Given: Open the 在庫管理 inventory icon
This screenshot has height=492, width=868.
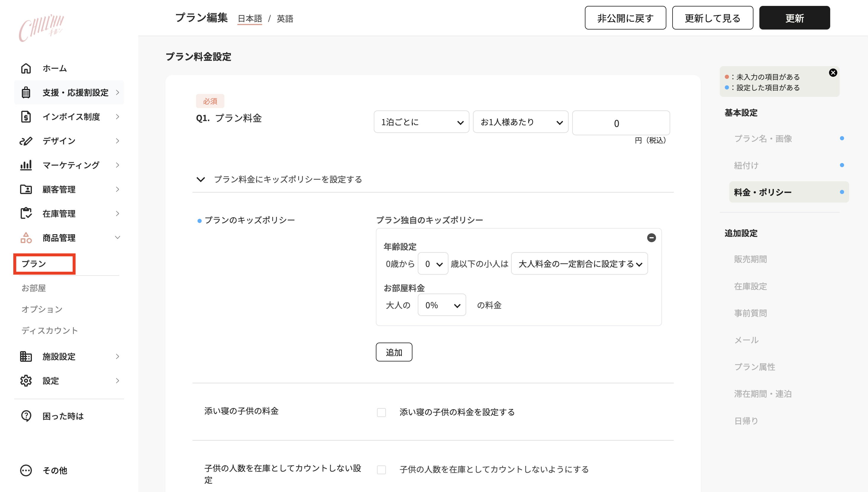Looking at the screenshot, I should [26, 213].
